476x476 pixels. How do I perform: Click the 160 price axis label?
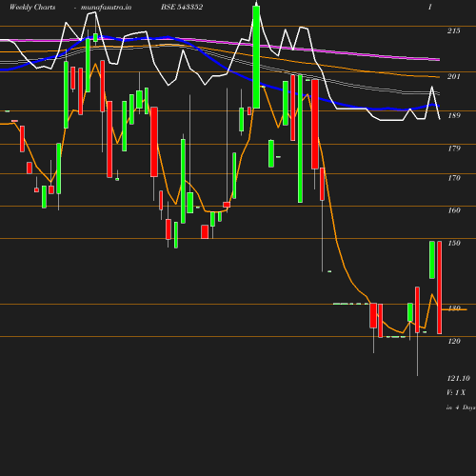pos(454,210)
